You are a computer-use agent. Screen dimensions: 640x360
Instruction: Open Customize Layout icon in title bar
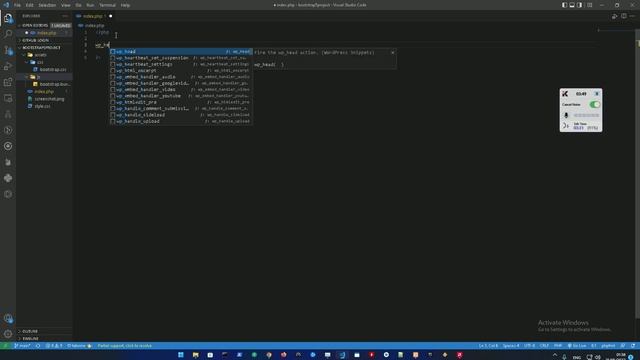point(589,5)
